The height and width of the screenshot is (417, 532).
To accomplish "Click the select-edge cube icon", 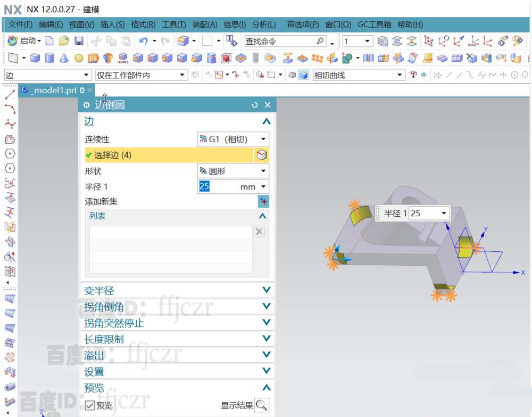I will click(262, 155).
